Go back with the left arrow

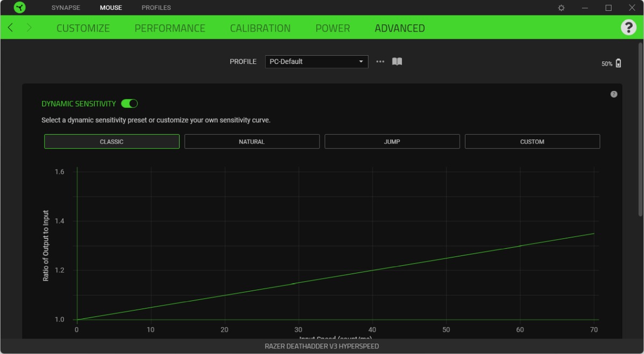(x=10, y=27)
